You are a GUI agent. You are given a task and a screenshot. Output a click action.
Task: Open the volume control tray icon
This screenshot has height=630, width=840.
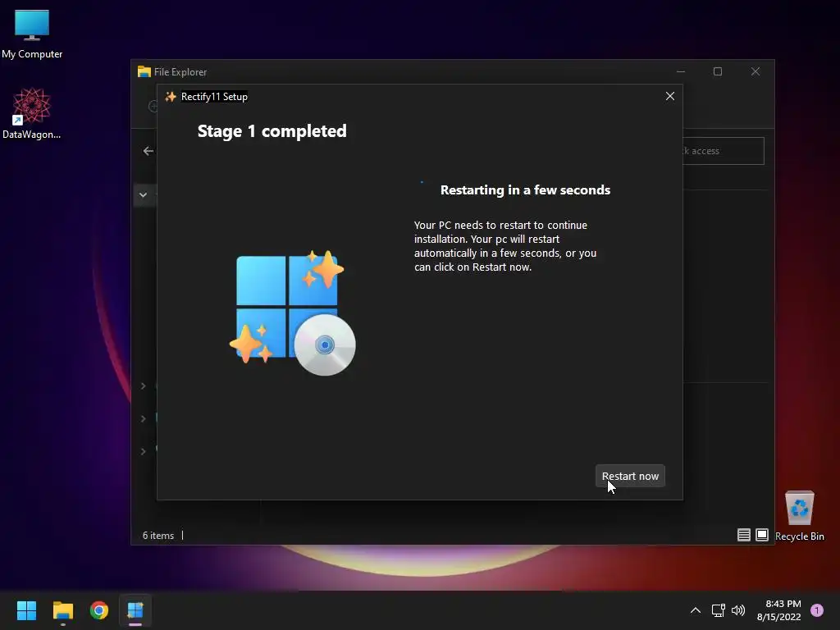[738, 610]
